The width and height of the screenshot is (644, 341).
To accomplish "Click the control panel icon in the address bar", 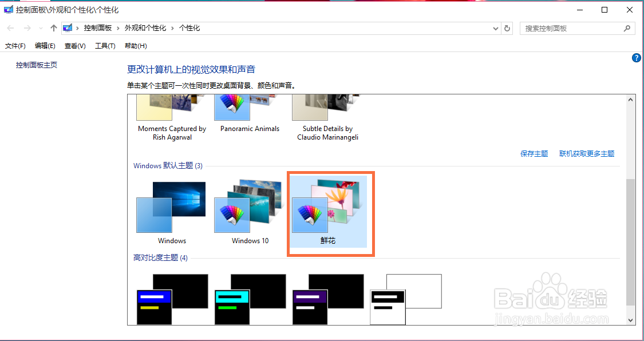I will 68,28.
